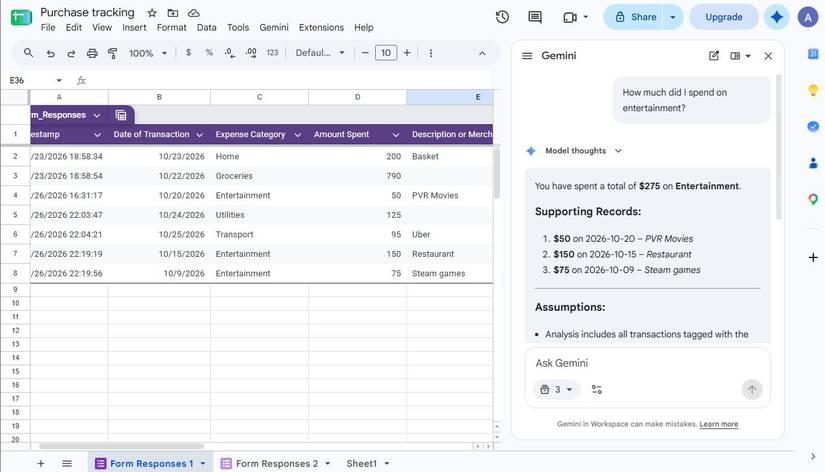
Task: Increase decimal places
Action: pos(251,53)
